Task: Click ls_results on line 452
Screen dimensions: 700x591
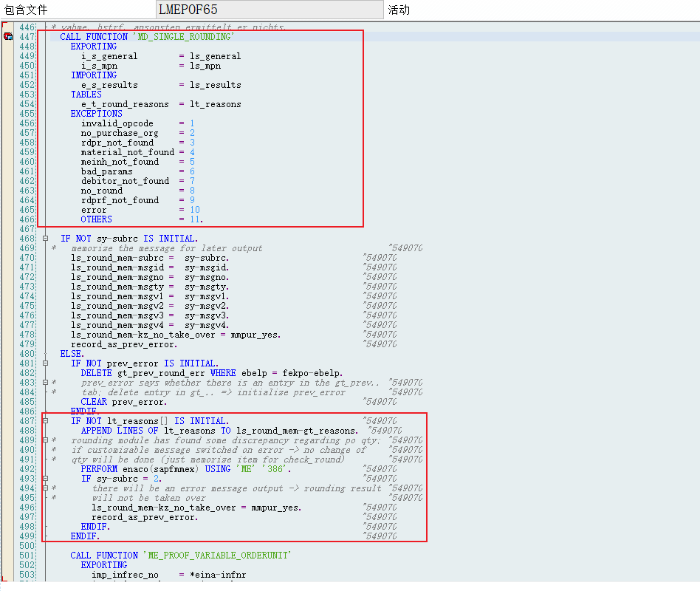Action: click(x=216, y=85)
